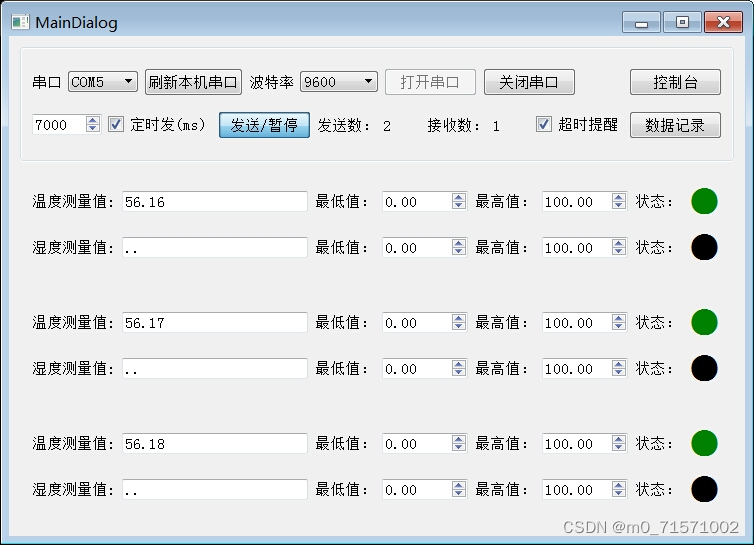Screen dimensions: 754x545
Task: Click the 湿度测量值 field under 56.17
Action: click(214, 368)
